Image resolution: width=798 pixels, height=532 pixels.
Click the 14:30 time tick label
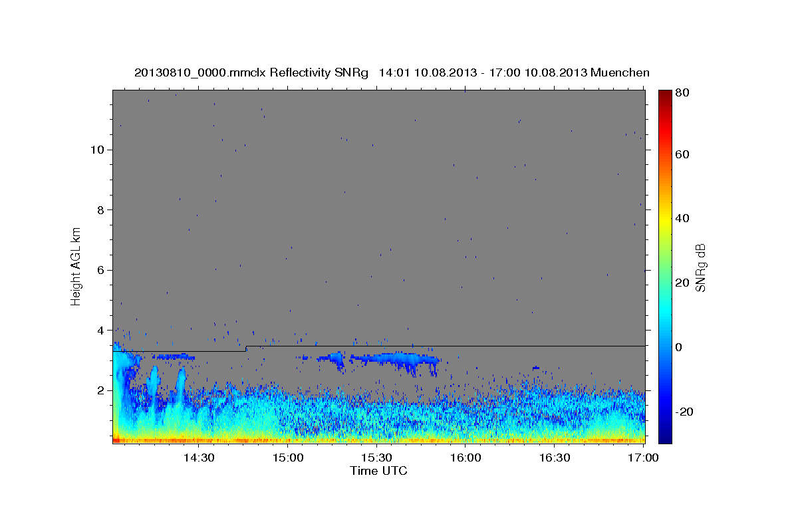click(x=199, y=458)
